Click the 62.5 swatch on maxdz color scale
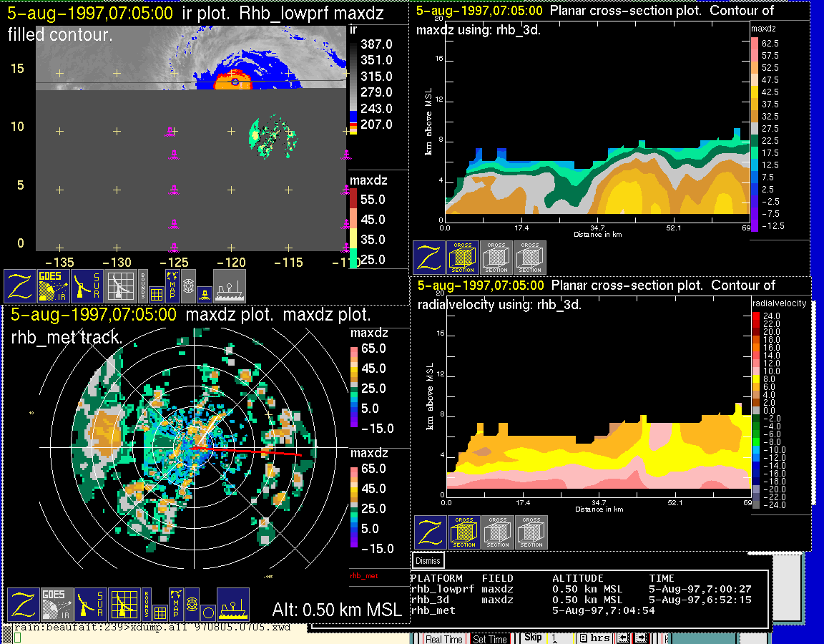 (754, 44)
